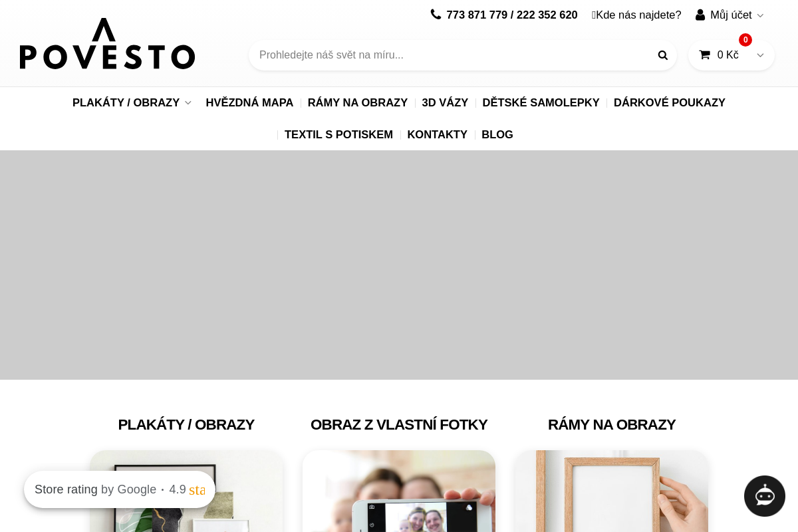Viewport: 798px width, 532px height.
Task: Open the Rámy na obrazy category heading
Action: [612, 424]
